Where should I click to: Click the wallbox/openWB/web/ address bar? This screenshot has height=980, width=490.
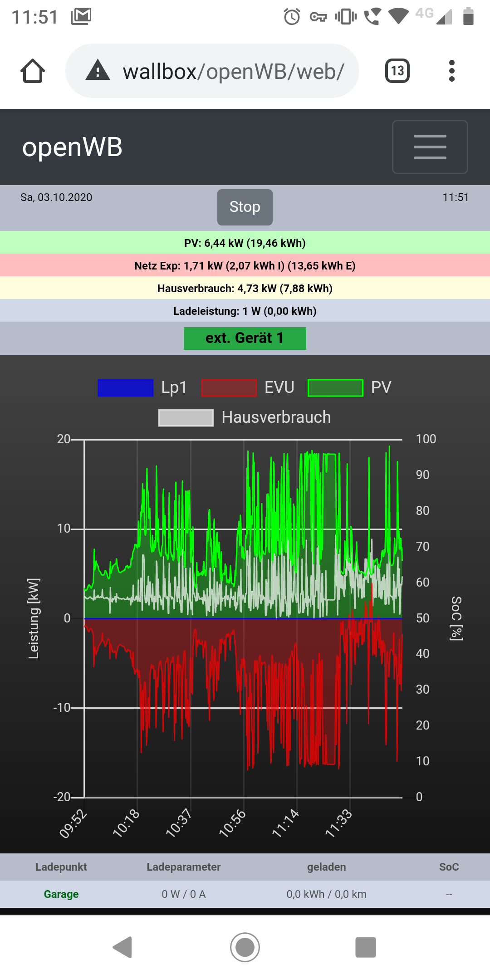(x=212, y=71)
